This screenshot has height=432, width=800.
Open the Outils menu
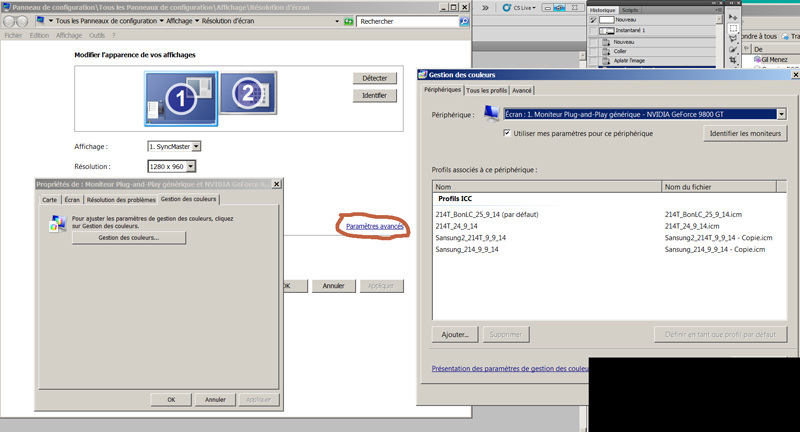(x=96, y=35)
